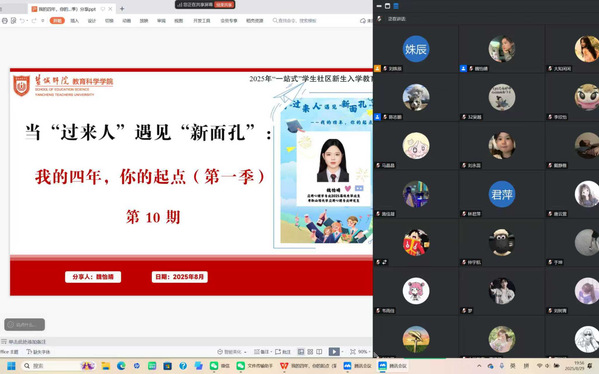This screenshot has height=374, width=599.
Task: Select normal view icon in status bar
Action: (301, 351)
